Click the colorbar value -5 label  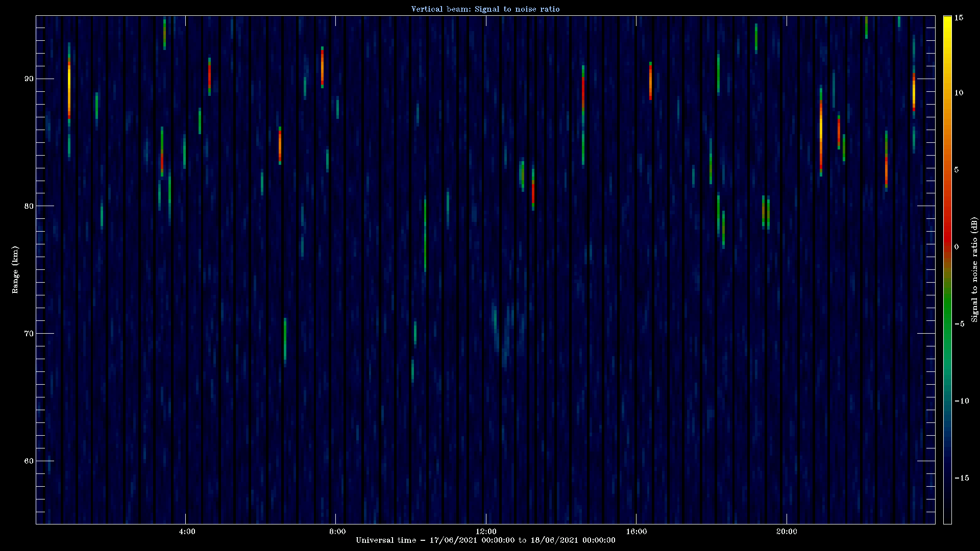tap(959, 323)
